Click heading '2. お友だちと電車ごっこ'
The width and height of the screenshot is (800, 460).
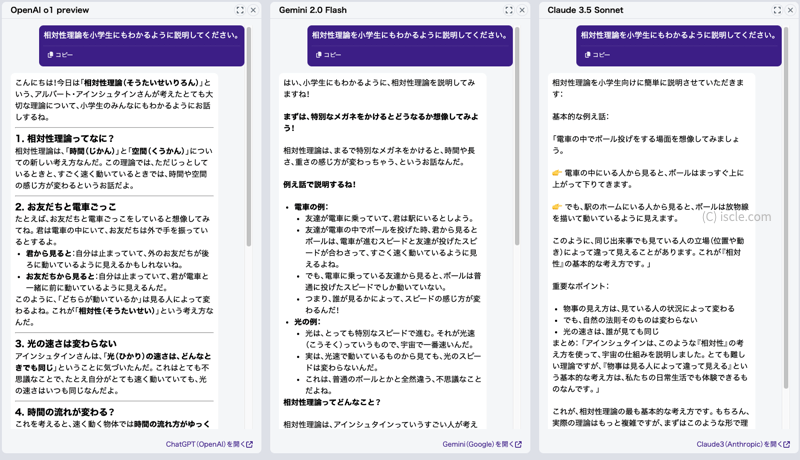pyautogui.click(x=66, y=207)
